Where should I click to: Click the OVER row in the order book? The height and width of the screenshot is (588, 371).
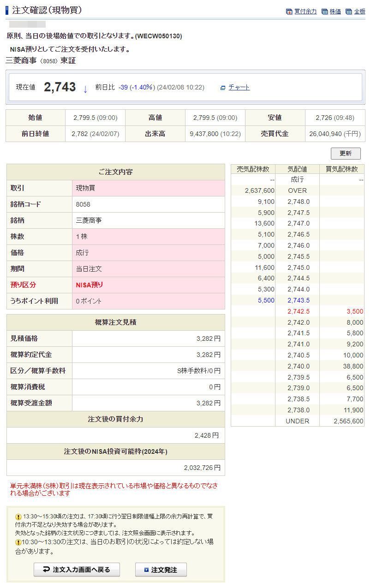tap(297, 190)
